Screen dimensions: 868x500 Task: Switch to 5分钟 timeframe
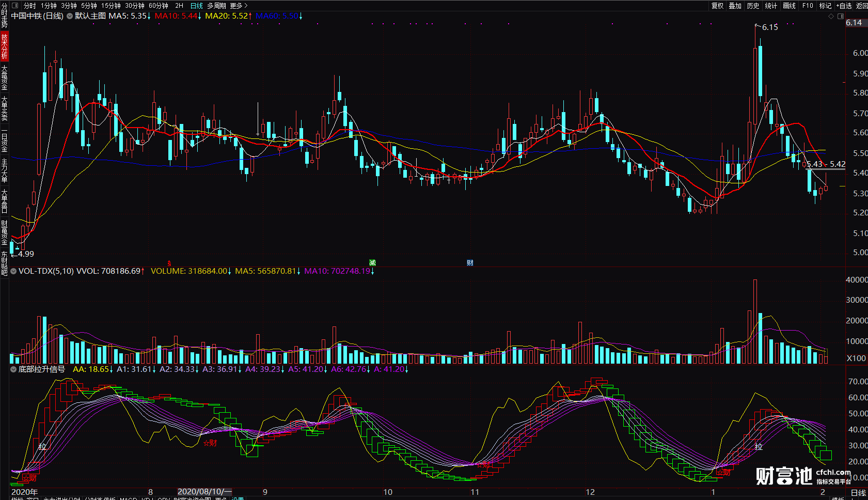point(89,6)
